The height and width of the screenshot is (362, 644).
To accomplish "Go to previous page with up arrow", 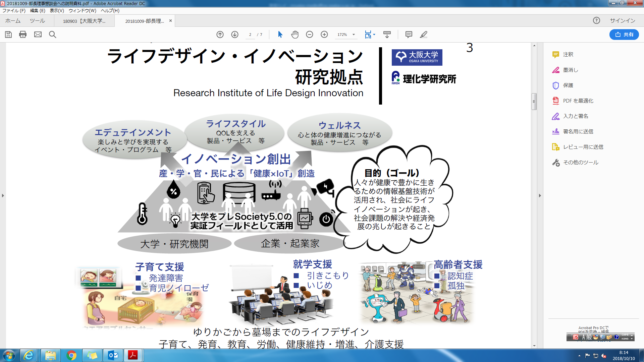I will click(220, 35).
